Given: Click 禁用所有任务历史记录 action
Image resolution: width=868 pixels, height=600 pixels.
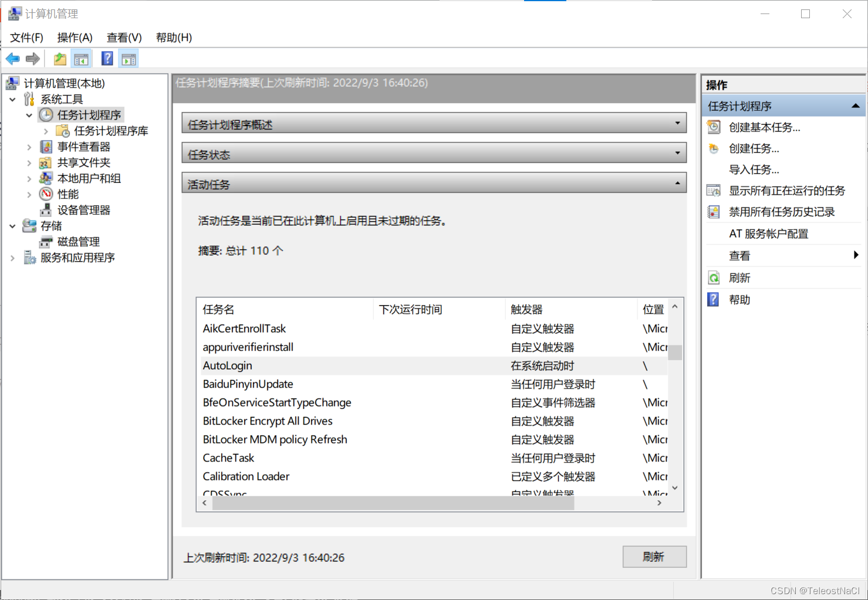Looking at the screenshot, I should pyautogui.click(x=782, y=211).
